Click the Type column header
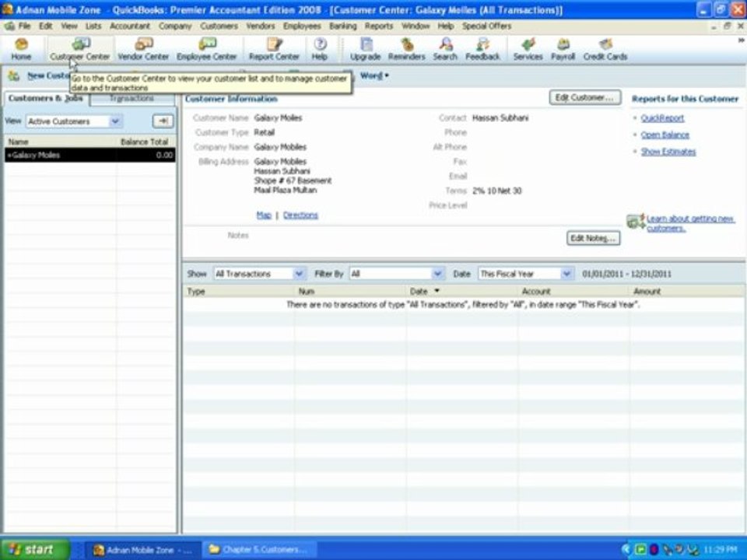The height and width of the screenshot is (560, 747). [239, 291]
